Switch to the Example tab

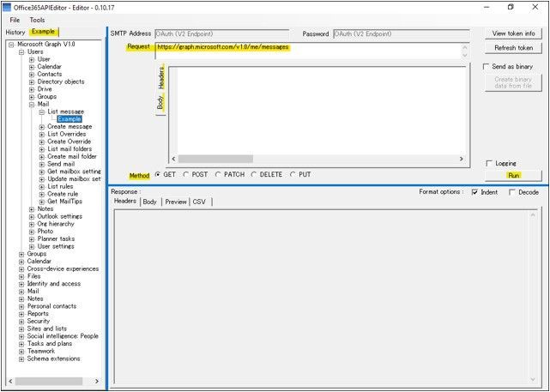[43, 32]
